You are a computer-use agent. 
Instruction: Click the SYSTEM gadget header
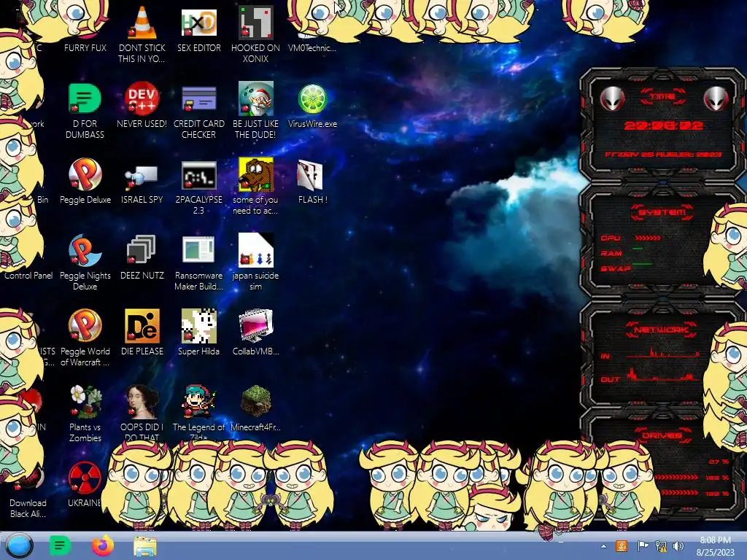click(x=662, y=212)
